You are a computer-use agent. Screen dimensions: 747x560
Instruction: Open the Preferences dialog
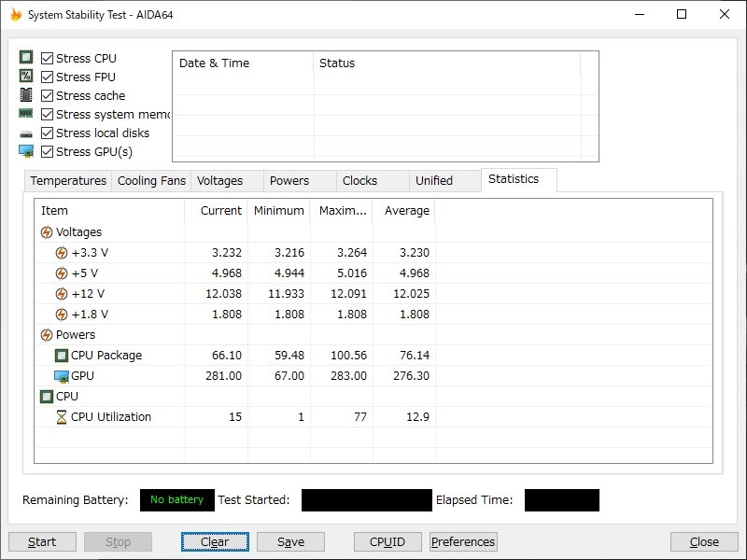463,541
